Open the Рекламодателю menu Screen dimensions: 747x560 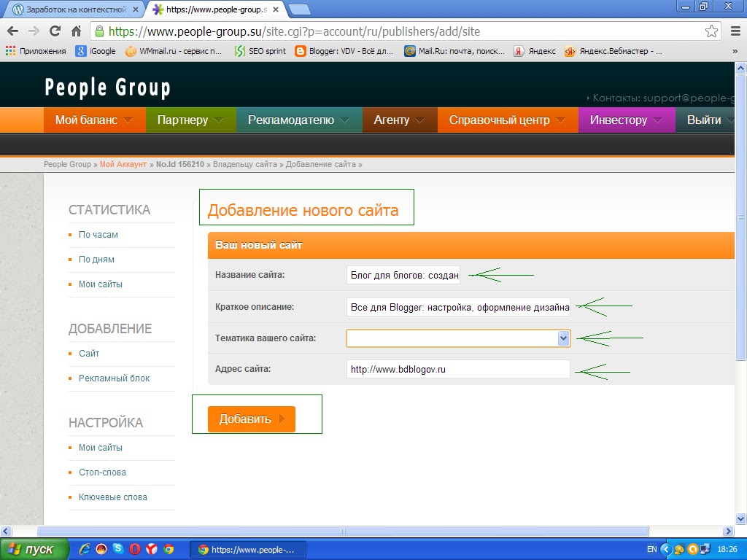[299, 120]
